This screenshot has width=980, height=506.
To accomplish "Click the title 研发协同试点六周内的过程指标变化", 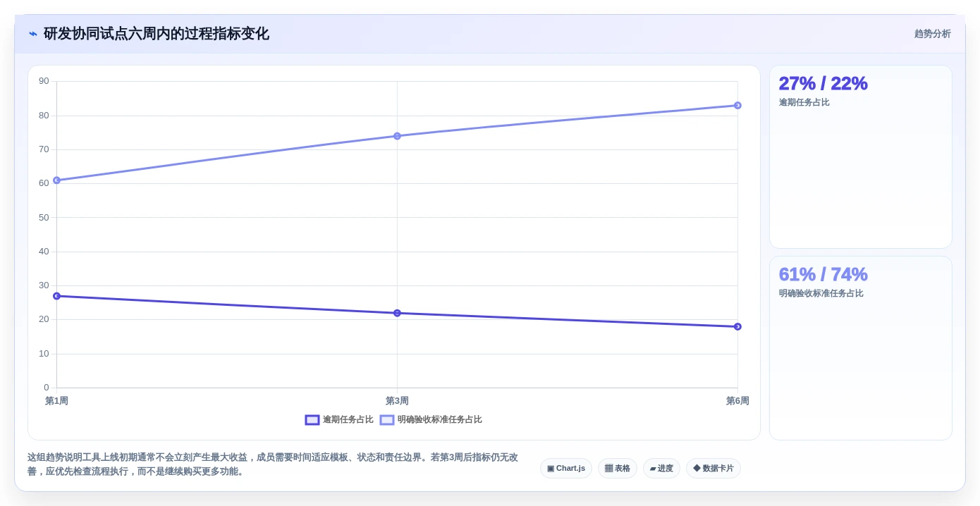I will tap(157, 34).
